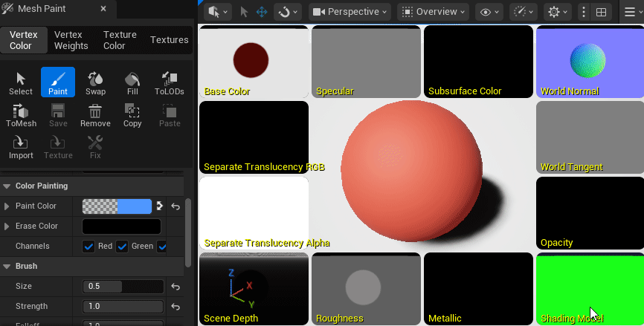The height and width of the screenshot is (326, 644).
Task: Close the Mesh Paint tab
Action: (103, 8)
